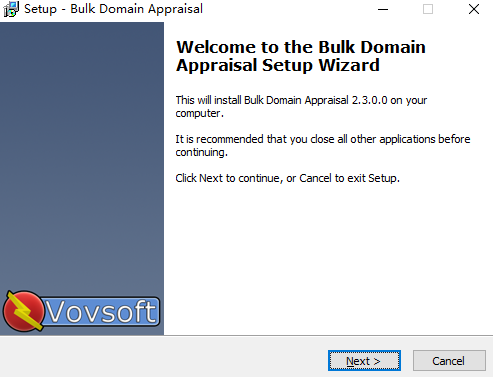Click the word 'continuing.' in the recommendation

pos(202,152)
